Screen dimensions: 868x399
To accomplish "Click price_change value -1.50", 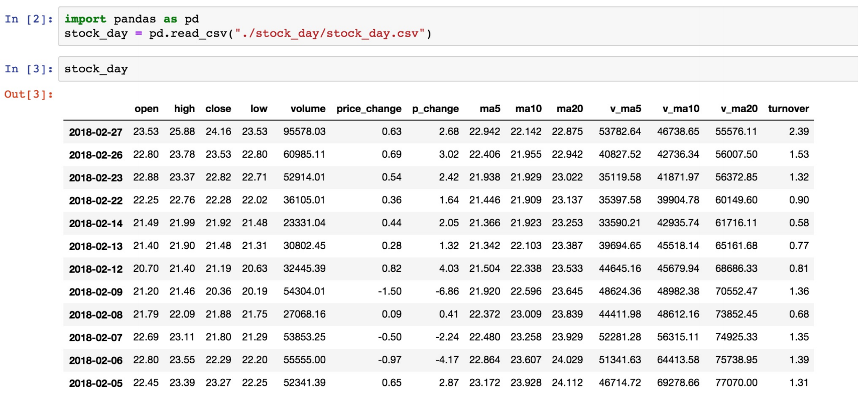I will pos(390,291).
